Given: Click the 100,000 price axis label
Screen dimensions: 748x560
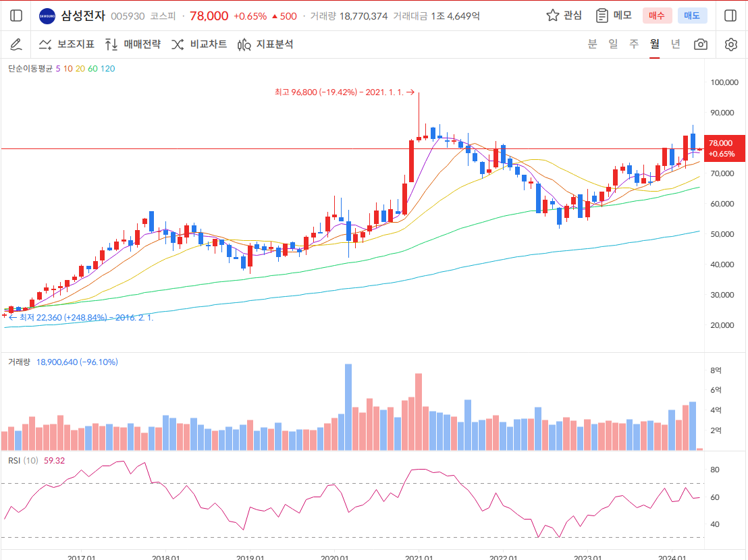Looking at the screenshot, I should click(x=724, y=82).
